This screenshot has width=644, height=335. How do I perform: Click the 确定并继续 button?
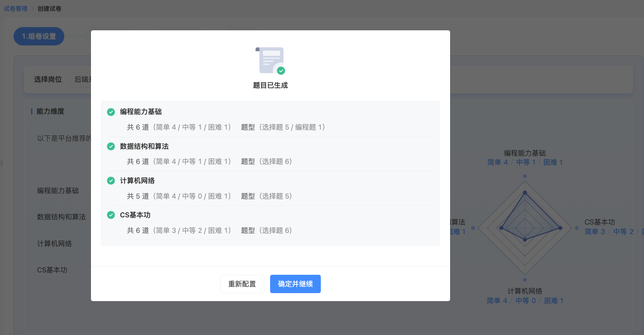click(295, 284)
